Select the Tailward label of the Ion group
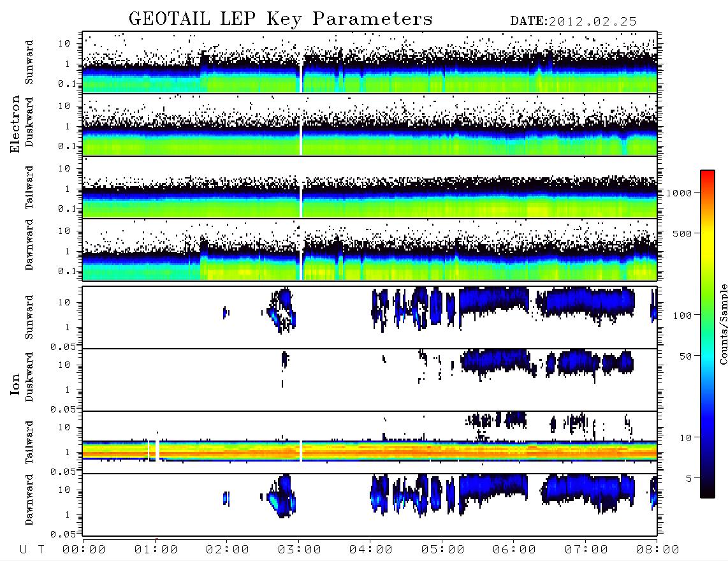728x561 pixels. 29,442
